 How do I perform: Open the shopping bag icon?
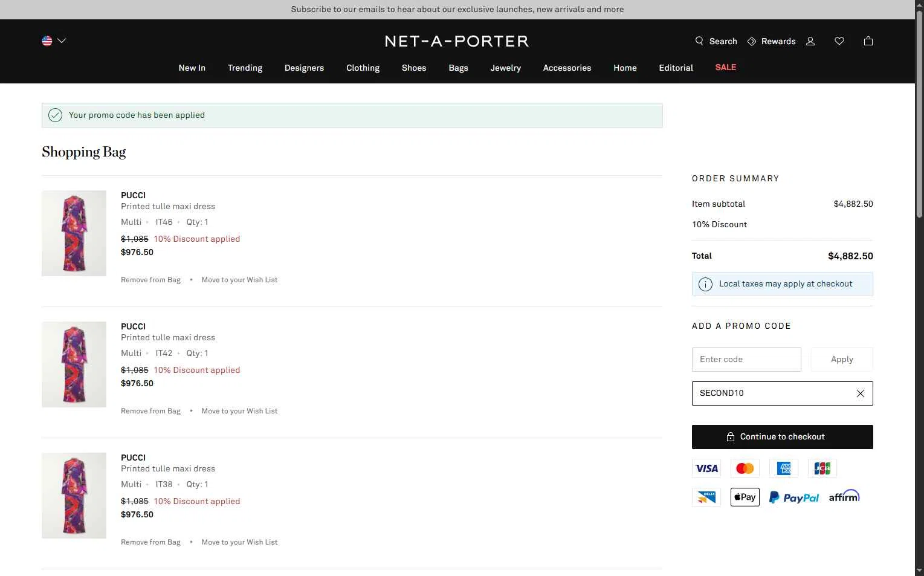click(868, 41)
